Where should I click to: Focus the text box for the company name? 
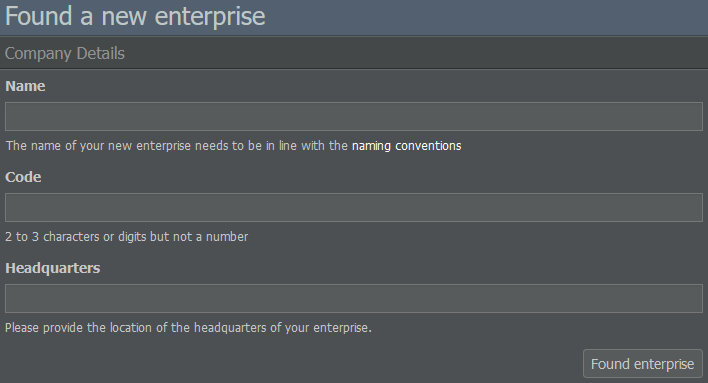click(x=354, y=117)
